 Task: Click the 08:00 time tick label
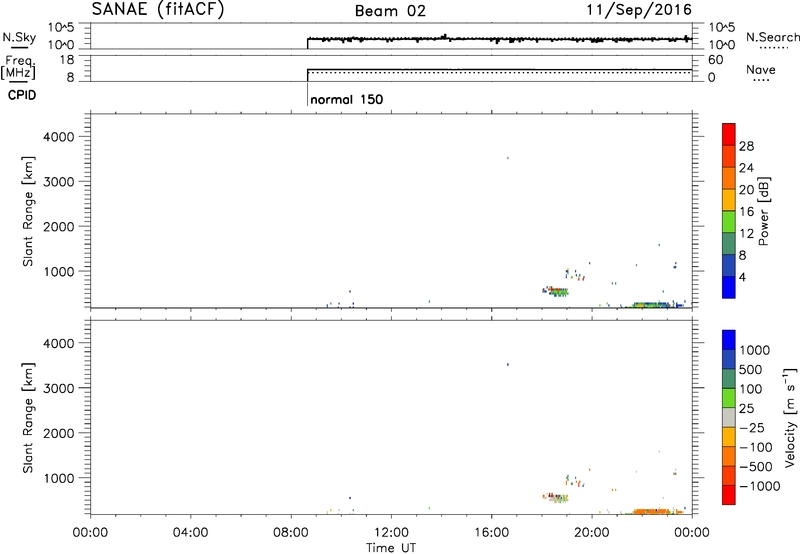pos(291,533)
